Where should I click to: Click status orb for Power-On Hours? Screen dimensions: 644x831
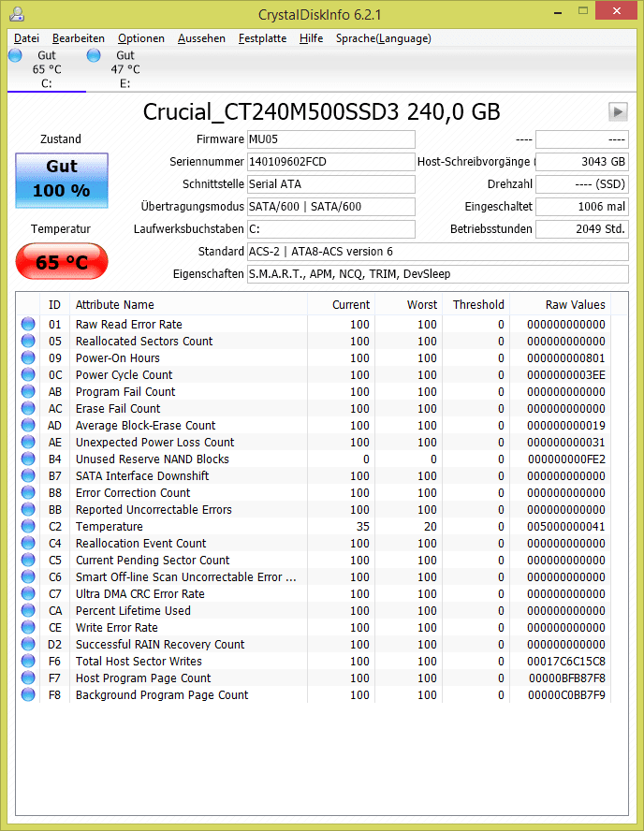[28, 357]
